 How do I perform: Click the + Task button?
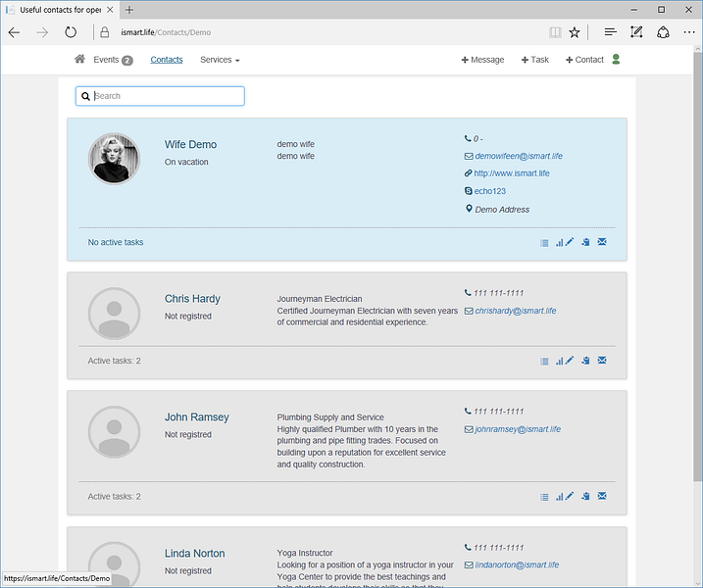click(x=535, y=60)
